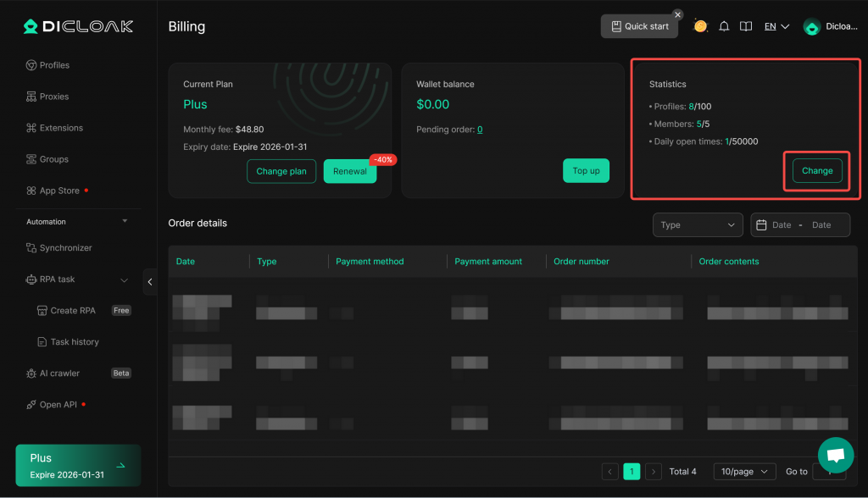The width and height of the screenshot is (868, 498).
Task: Click the Change plan button
Action: (281, 171)
